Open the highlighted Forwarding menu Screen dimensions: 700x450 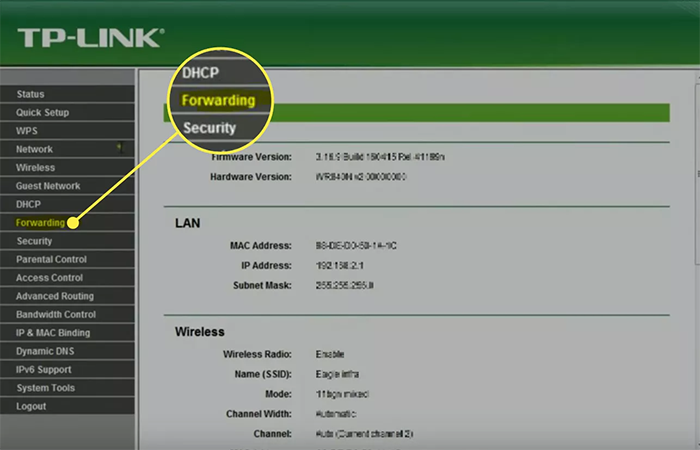(x=40, y=223)
